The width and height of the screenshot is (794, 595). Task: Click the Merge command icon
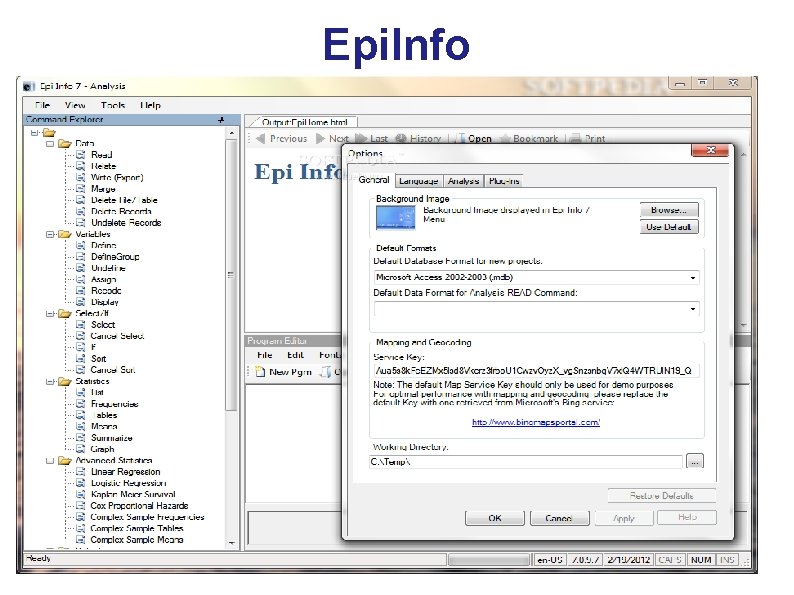pos(80,189)
